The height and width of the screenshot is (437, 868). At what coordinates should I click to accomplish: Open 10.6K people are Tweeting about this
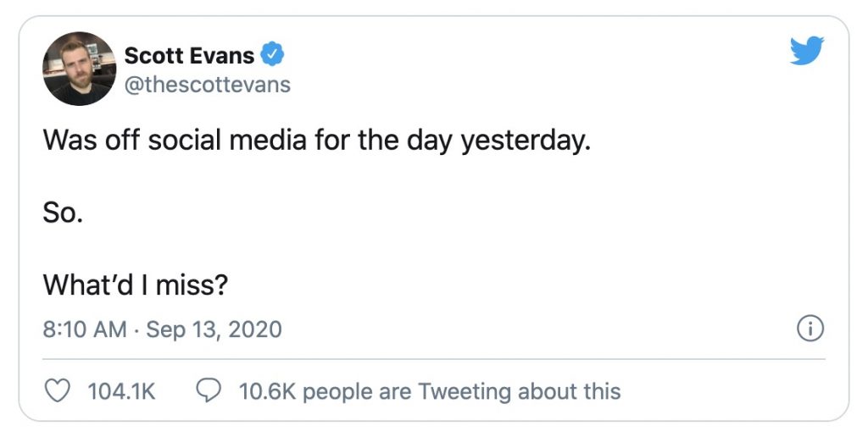point(429,392)
